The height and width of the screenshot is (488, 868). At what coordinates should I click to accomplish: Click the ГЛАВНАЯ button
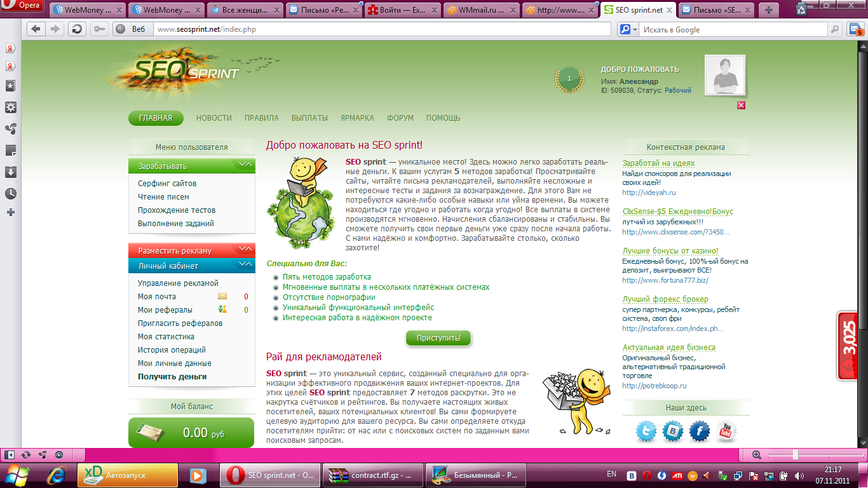coord(156,118)
